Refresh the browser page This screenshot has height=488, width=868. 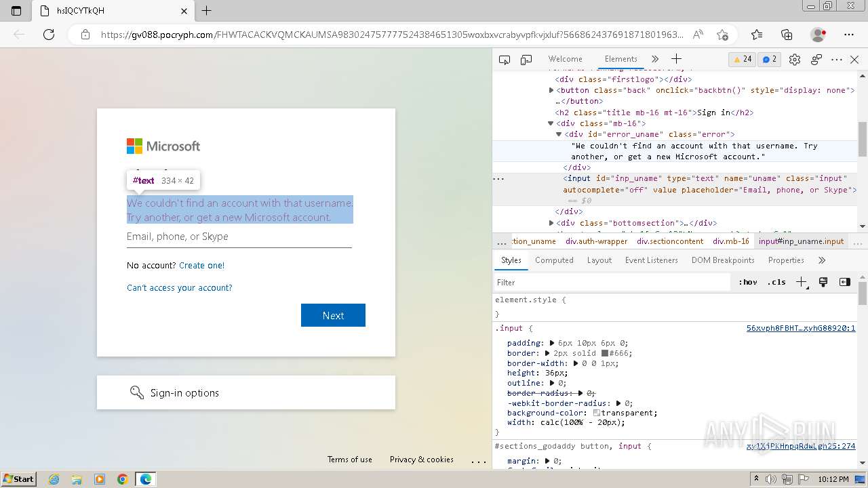[49, 35]
